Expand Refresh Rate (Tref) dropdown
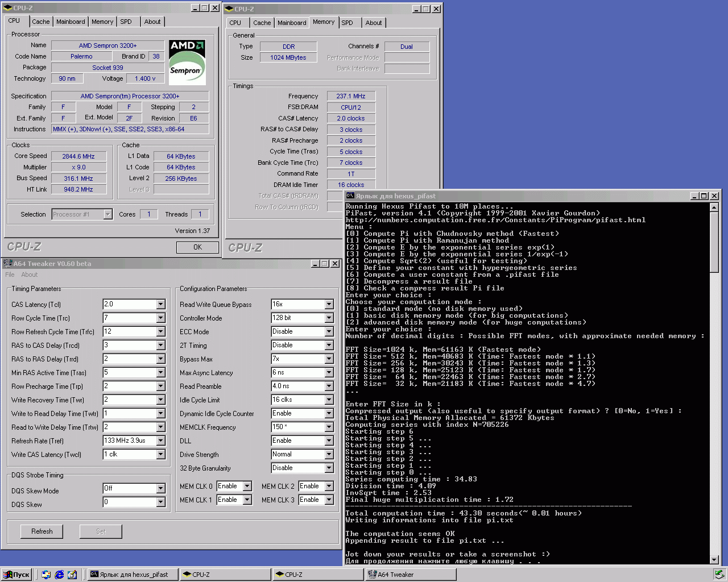The image size is (728, 582). click(x=161, y=441)
